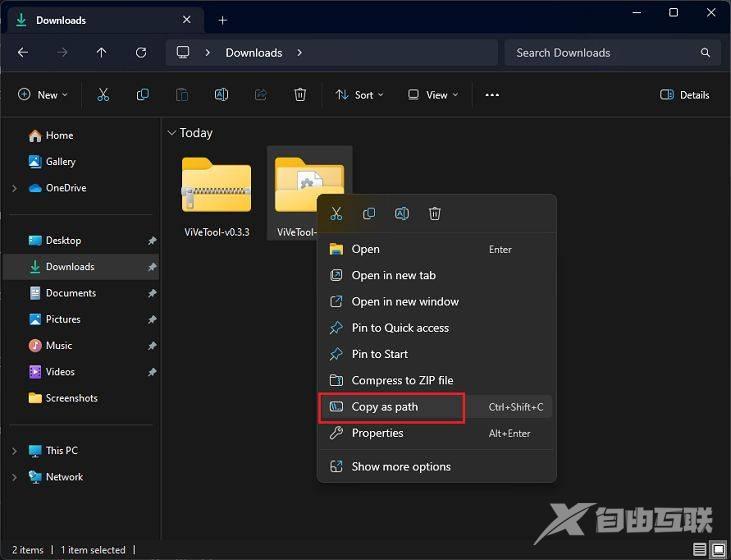Viewport: 731px width, 560px height.
Task: Open the View dropdown
Action: point(433,95)
